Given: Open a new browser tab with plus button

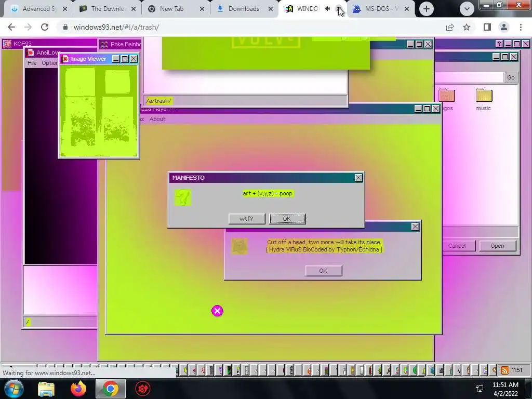Looking at the screenshot, I should tap(427, 9).
